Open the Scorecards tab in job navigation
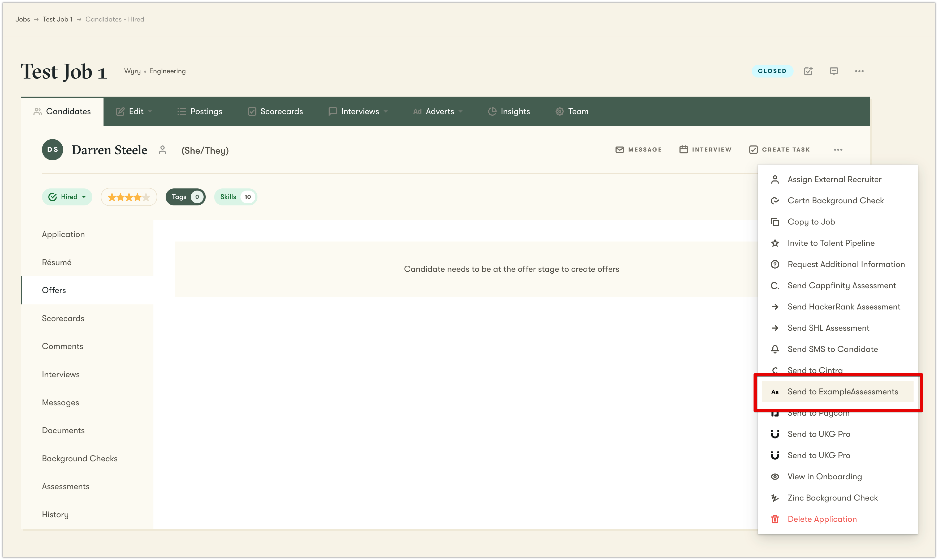Viewport: 938px width, 560px height. (276, 111)
